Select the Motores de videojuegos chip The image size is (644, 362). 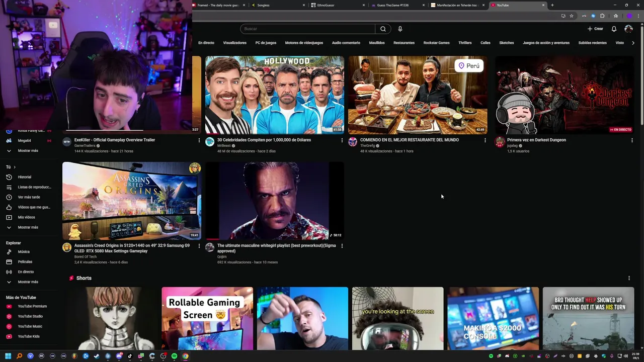pyautogui.click(x=304, y=43)
